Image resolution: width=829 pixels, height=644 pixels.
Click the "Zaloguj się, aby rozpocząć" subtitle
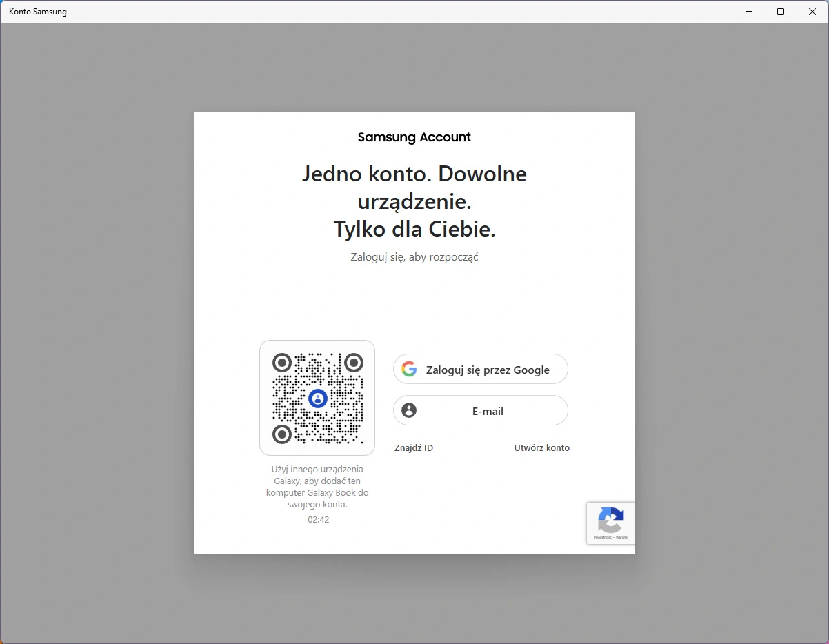point(415,257)
